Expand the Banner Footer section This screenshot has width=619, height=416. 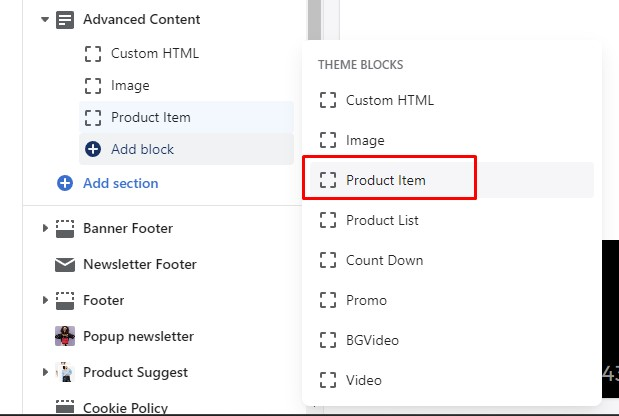click(x=45, y=229)
